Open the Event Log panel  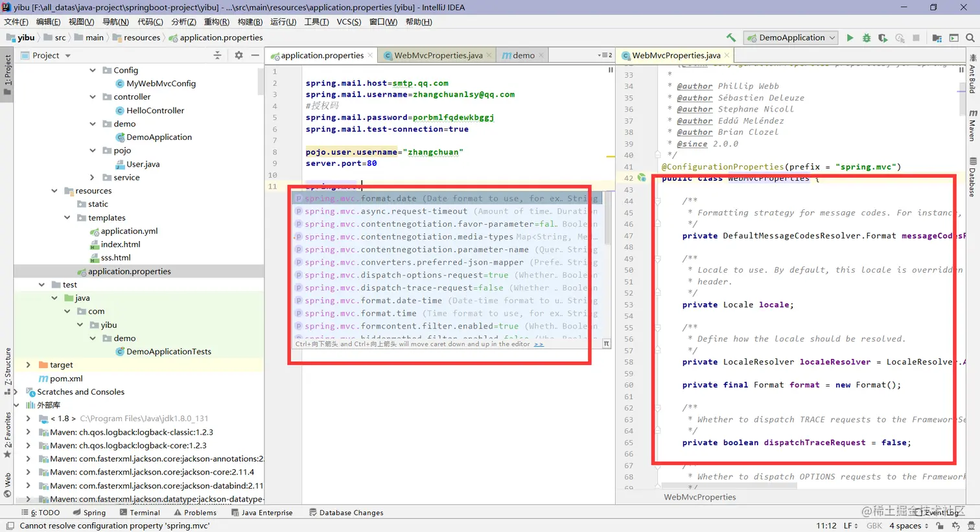click(938, 512)
